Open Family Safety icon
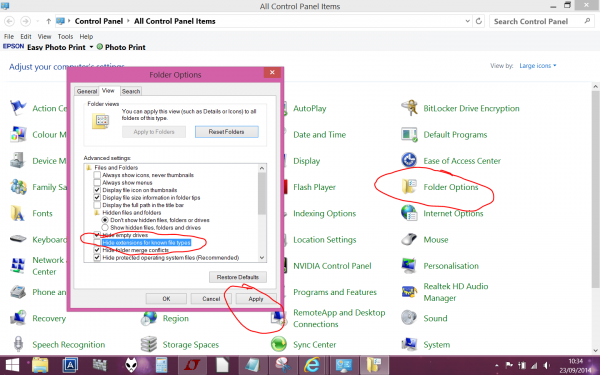600x375 pixels. click(x=18, y=187)
